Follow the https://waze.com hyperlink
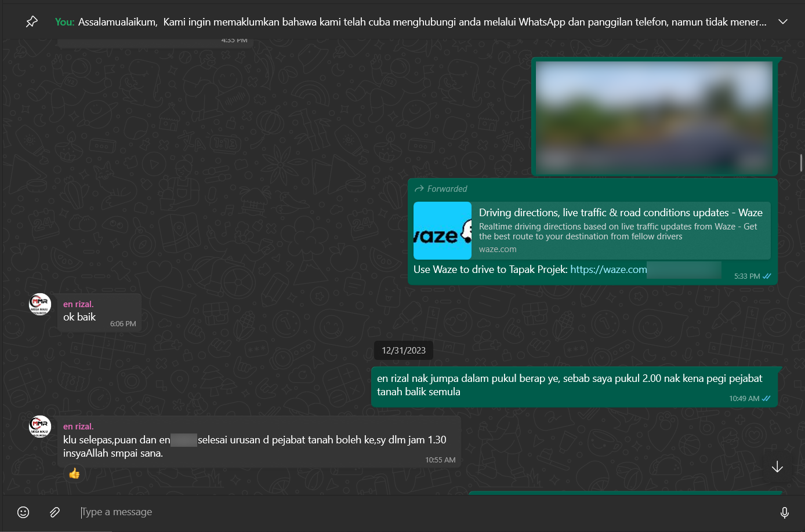Viewport: 805px width, 532px height. click(608, 269)
